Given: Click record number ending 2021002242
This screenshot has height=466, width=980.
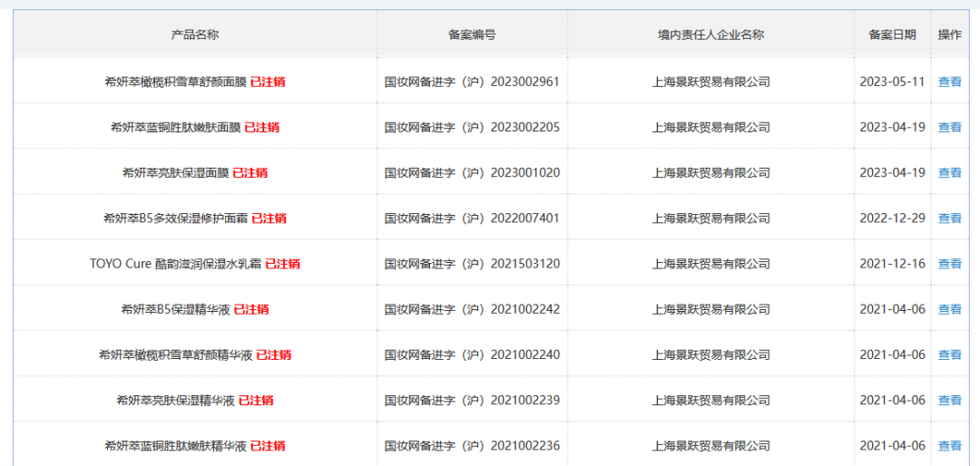Looking at the screenshot, I should click(472, 309).
